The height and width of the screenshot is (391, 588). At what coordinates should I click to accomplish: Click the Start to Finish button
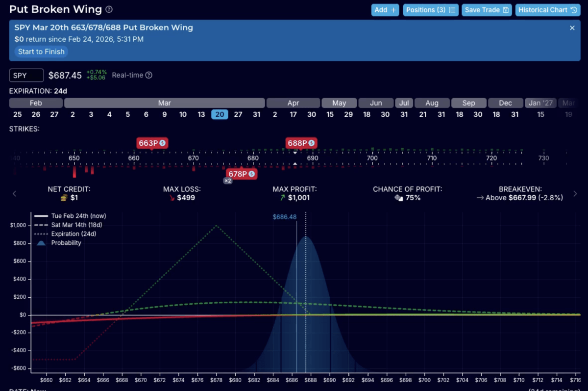41,52
